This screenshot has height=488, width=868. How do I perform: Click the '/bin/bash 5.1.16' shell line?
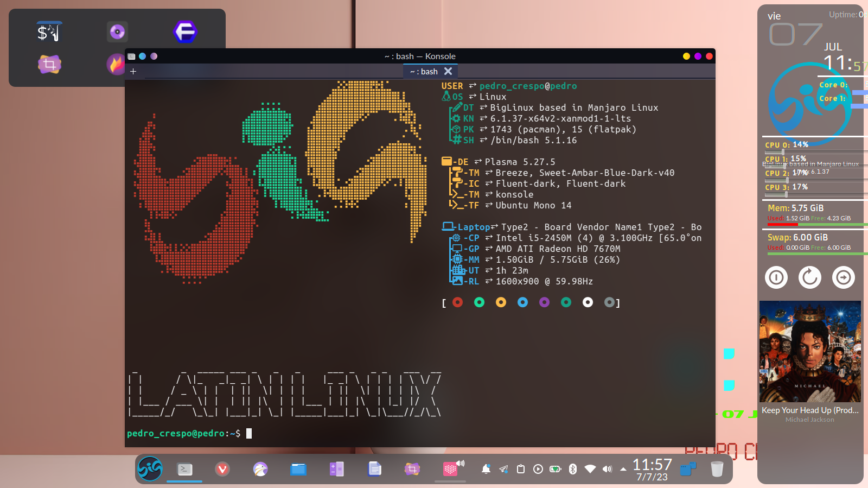tap(533, 140)
